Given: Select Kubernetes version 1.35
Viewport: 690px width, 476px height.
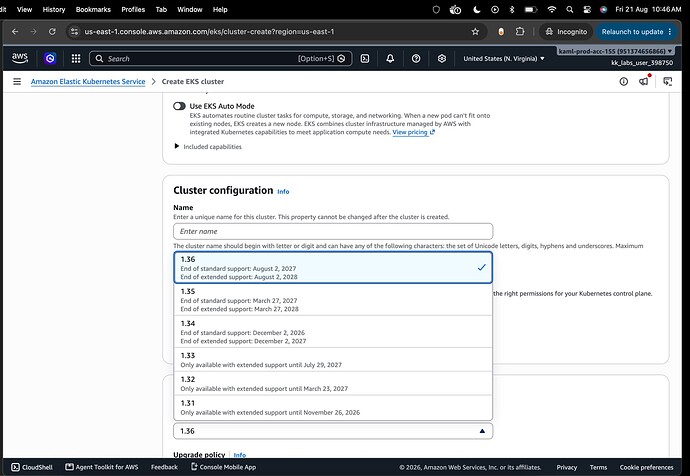Looking at the screenshot, I should coord(333,300).
